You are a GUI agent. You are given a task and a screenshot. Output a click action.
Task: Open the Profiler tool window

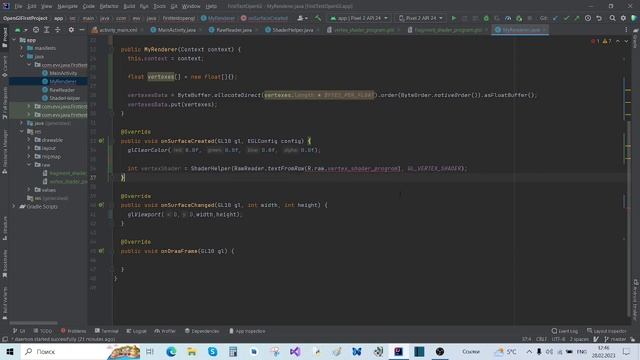(x=165, y=331)
